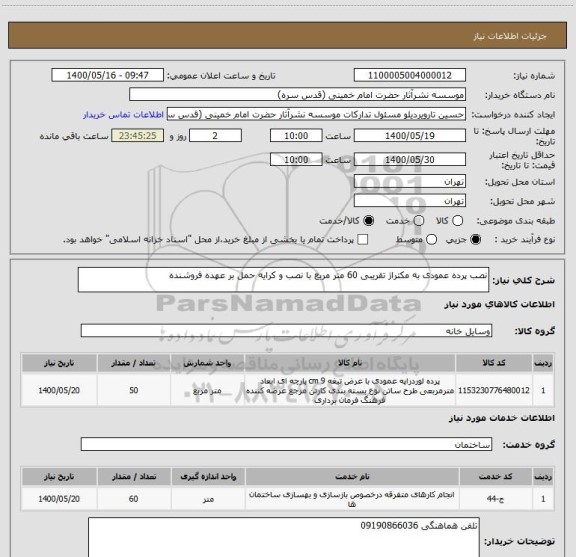Click the service quantity cell 60
This screenshot has height=557, width=576.
tap(134, 499)
